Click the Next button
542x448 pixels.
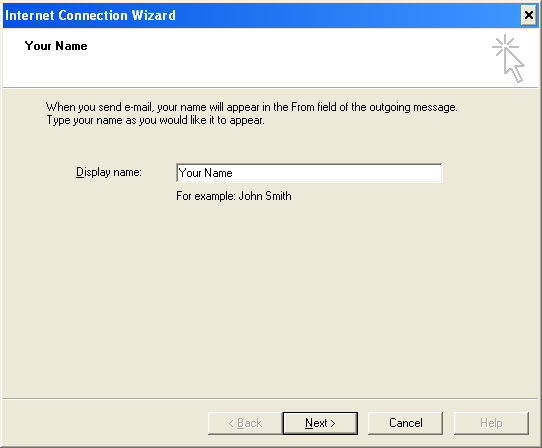[320, 423]
